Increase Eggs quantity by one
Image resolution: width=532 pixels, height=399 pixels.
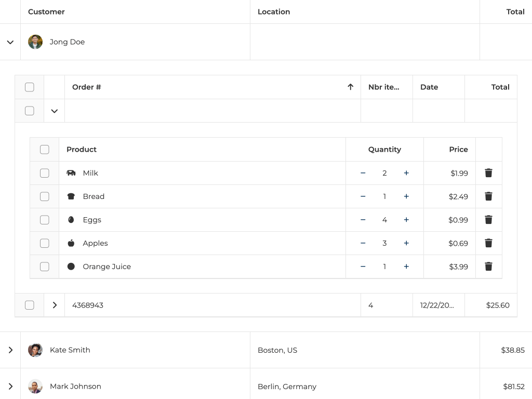click(406, 220)
